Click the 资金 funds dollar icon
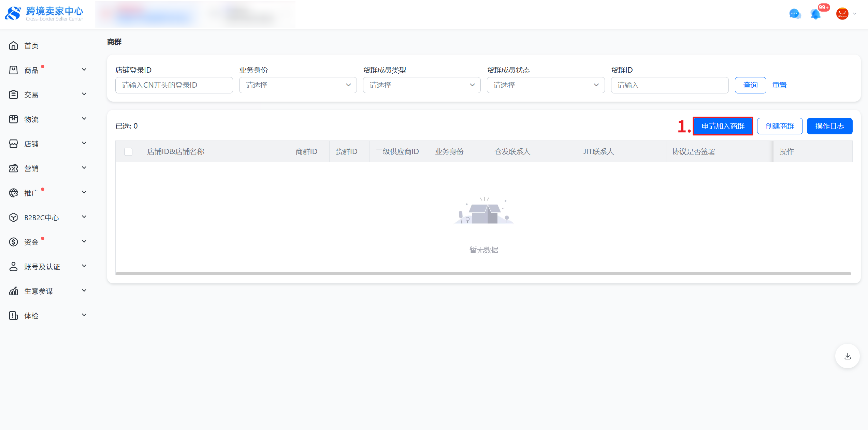Image resolution: width=868 pixels, height=430 pixels. (x=13, y=242)
